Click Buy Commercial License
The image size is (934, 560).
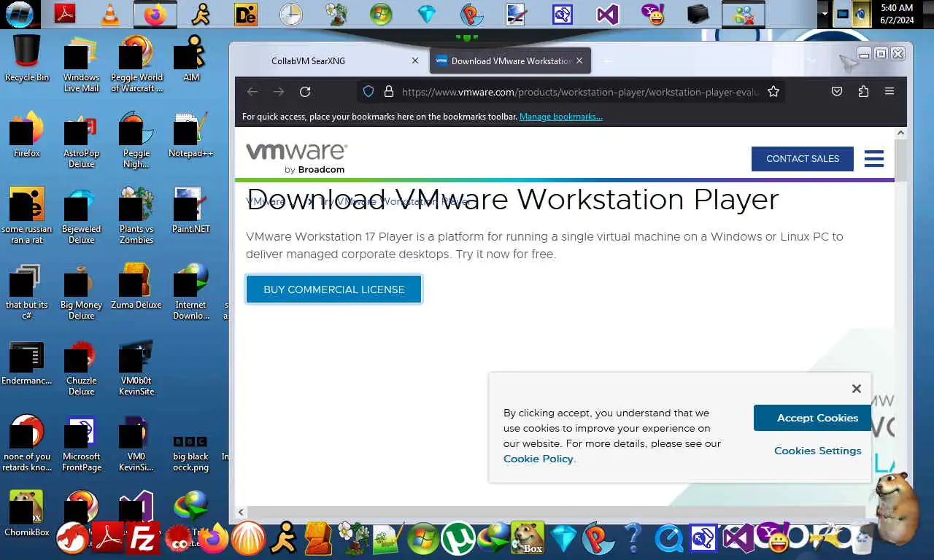[333, 289]
